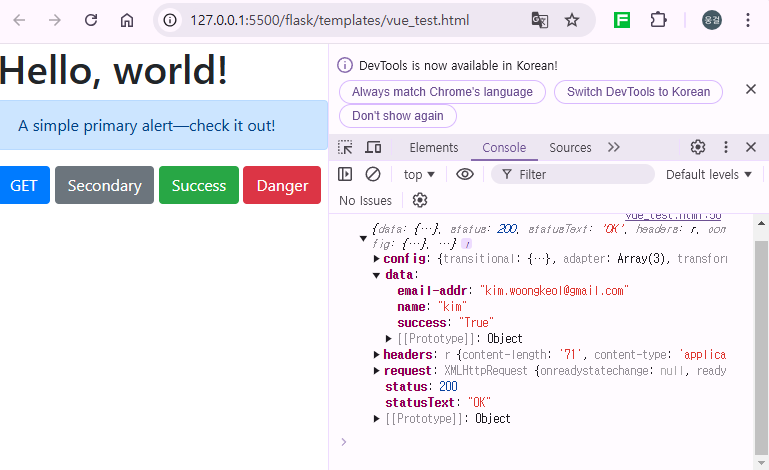The height and width of the screenshot is (470, 769).
Task: Activate the inspect element picker
Action: [x=345, y=147]
